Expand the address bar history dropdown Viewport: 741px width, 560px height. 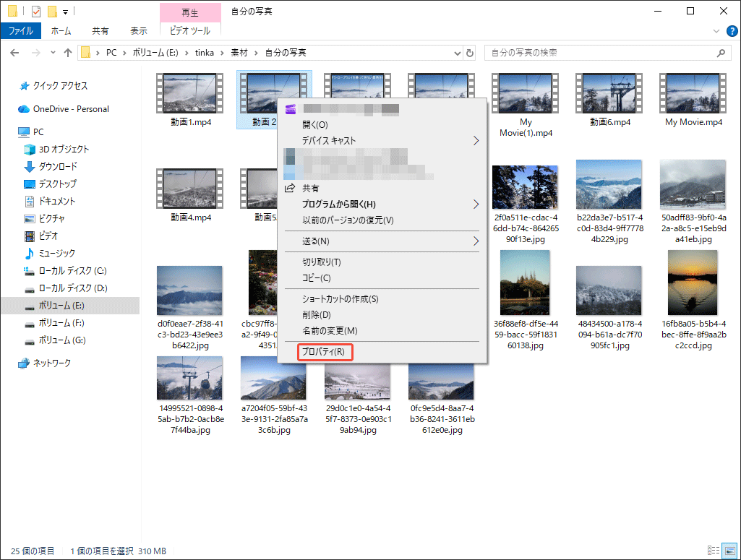coord(457,53)
